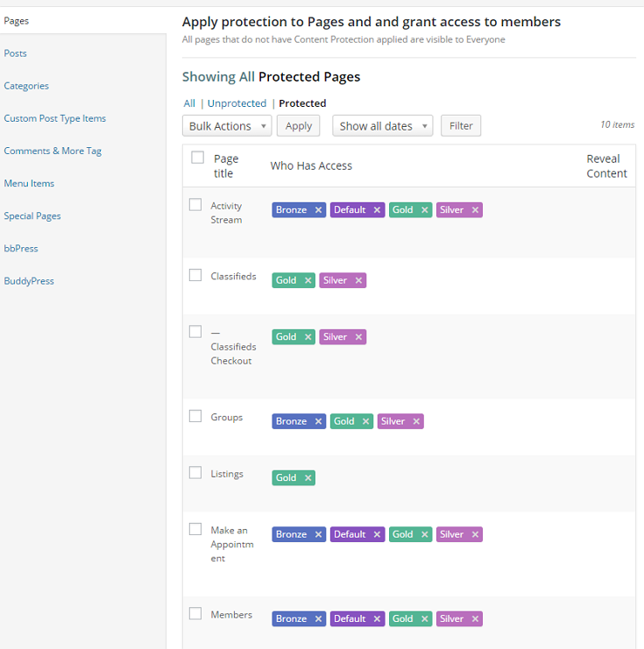Remove Silver tag from Classifieds row

point(358,280)
